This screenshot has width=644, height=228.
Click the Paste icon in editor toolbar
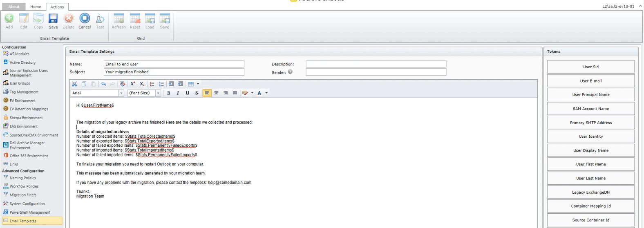coord(93,84)
